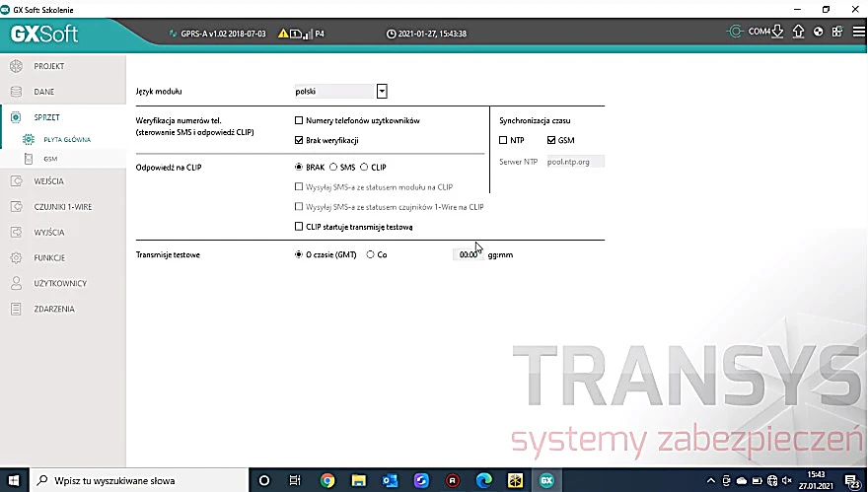Select SMS radio for Odpowiedź na CLIP

333,167
